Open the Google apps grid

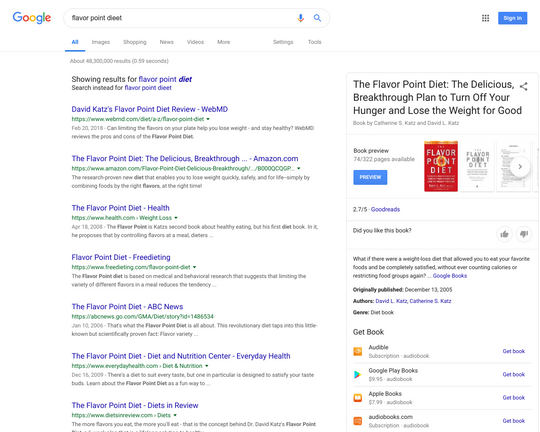(x=485, y=18)
